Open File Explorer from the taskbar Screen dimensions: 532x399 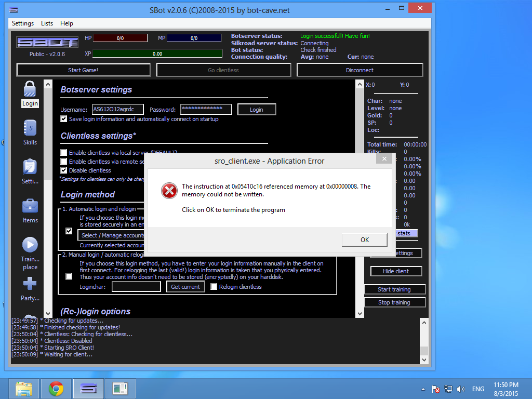tap(24, 389)
